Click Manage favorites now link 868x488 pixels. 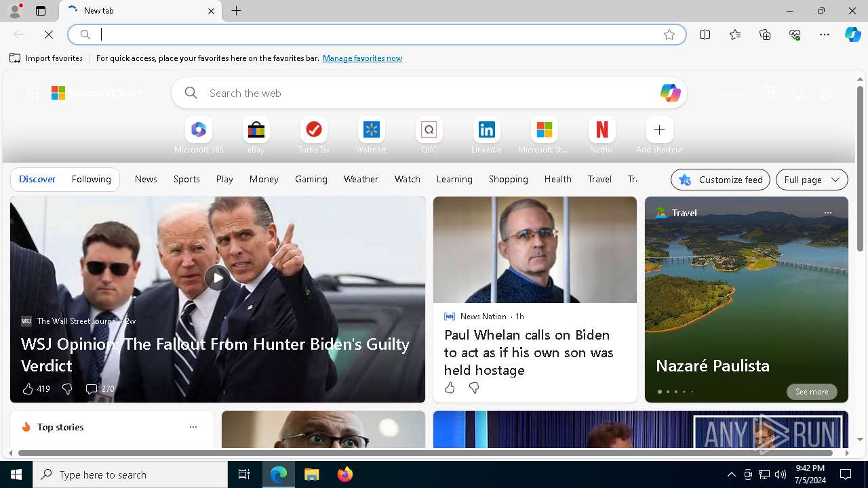tap(362, 58)
